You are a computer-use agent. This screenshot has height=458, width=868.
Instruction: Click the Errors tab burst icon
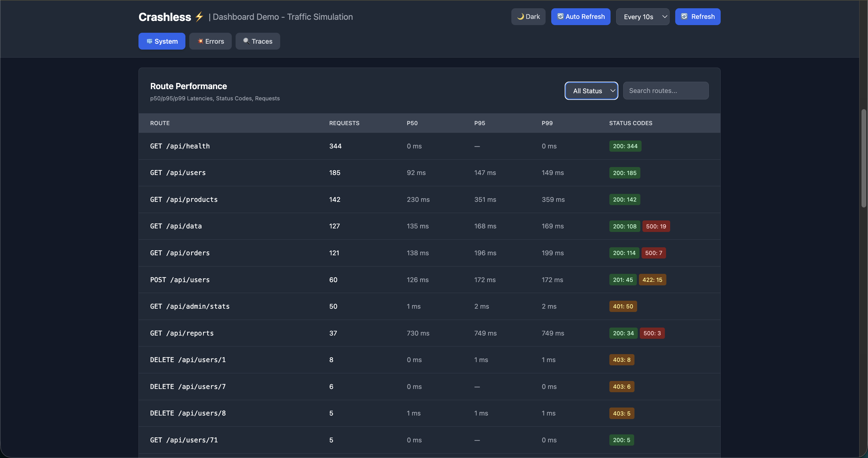[200, 41]
